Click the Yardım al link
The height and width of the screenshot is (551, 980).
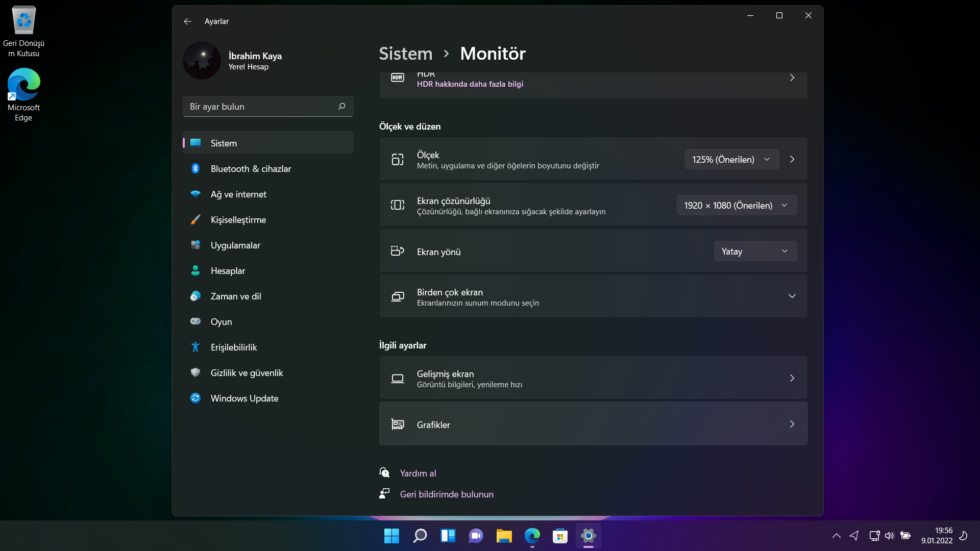(418, 473)
